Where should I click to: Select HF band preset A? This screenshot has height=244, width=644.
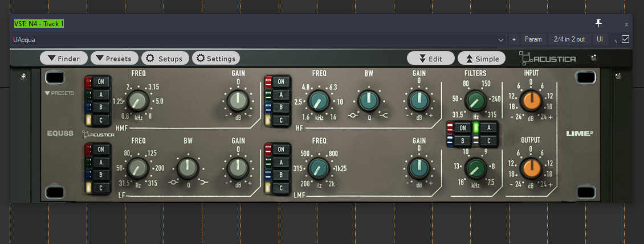[x=282, y=95]
